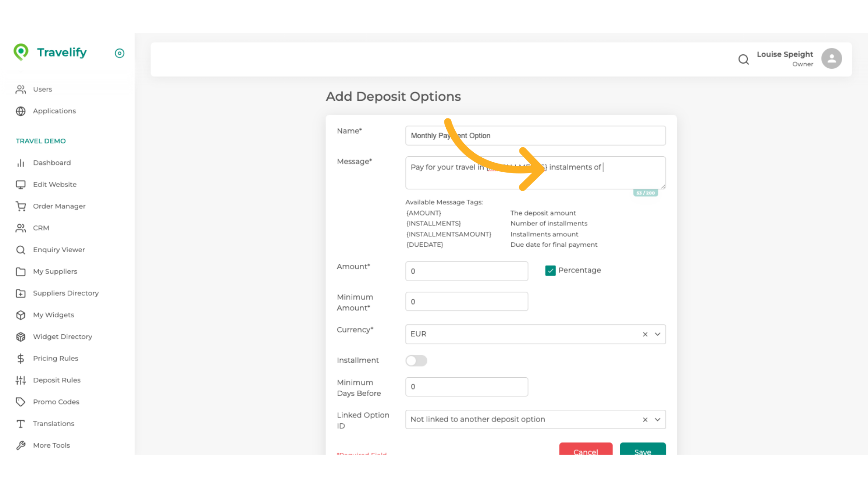Uncheck the Percentage checkbox
This screenshot has height=488, width=868.
pos(550,270)
